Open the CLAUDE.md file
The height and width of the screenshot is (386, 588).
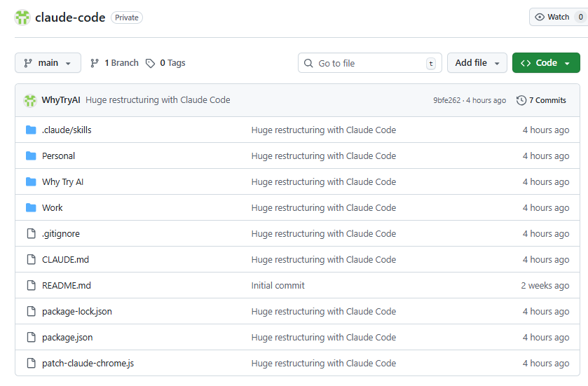(x=65, y=259)
